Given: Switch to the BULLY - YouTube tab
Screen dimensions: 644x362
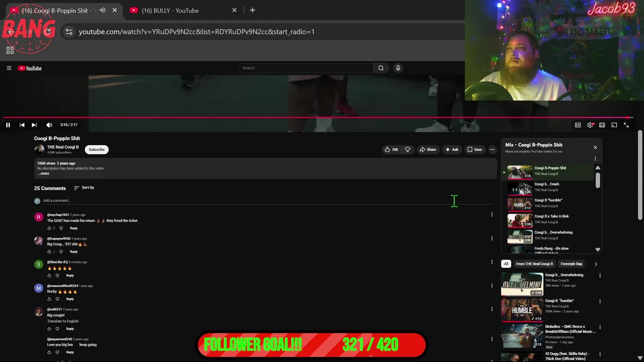Looking at the screenshot, I should (x=182, y=10).
